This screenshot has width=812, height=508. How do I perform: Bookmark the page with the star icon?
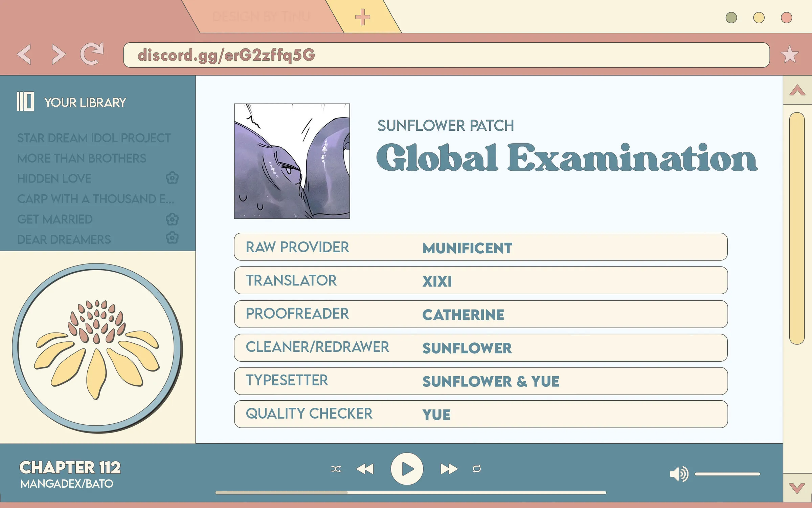click(x=790, y=54)
